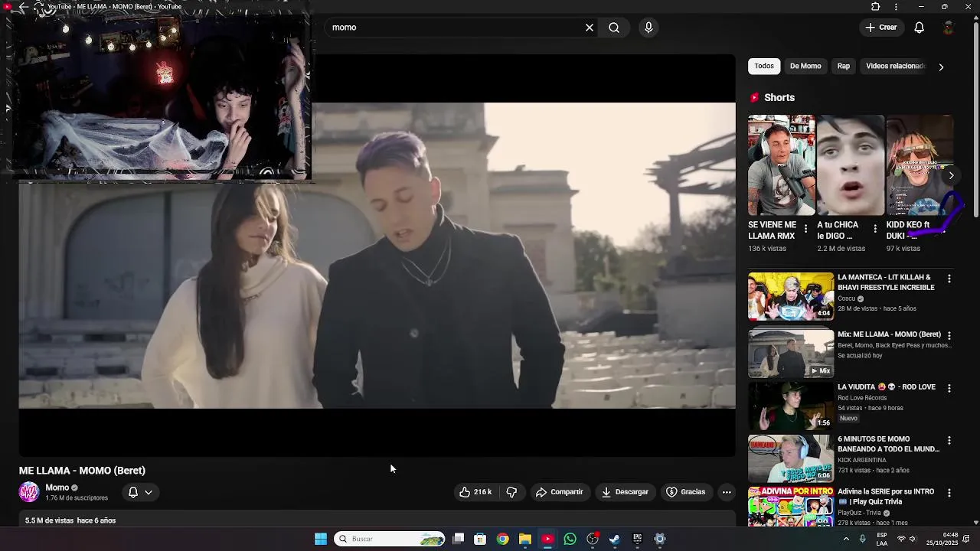The image size is (980, 551).
Task: Clear the search text with the X icon
Action: pos(590,28)
